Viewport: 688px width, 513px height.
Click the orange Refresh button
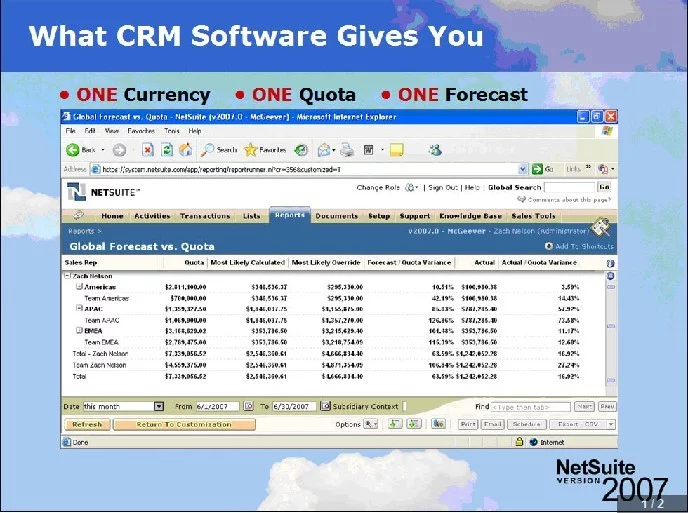87,424
